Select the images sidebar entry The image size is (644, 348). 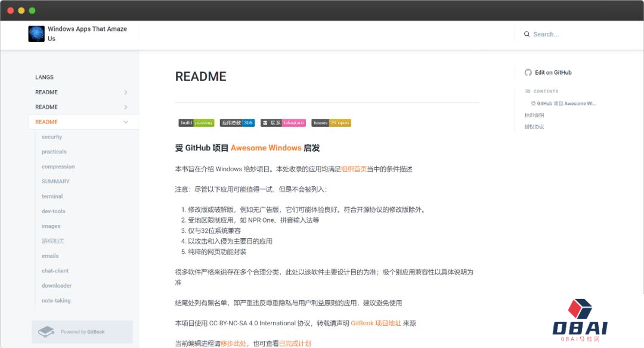[51, 226]
